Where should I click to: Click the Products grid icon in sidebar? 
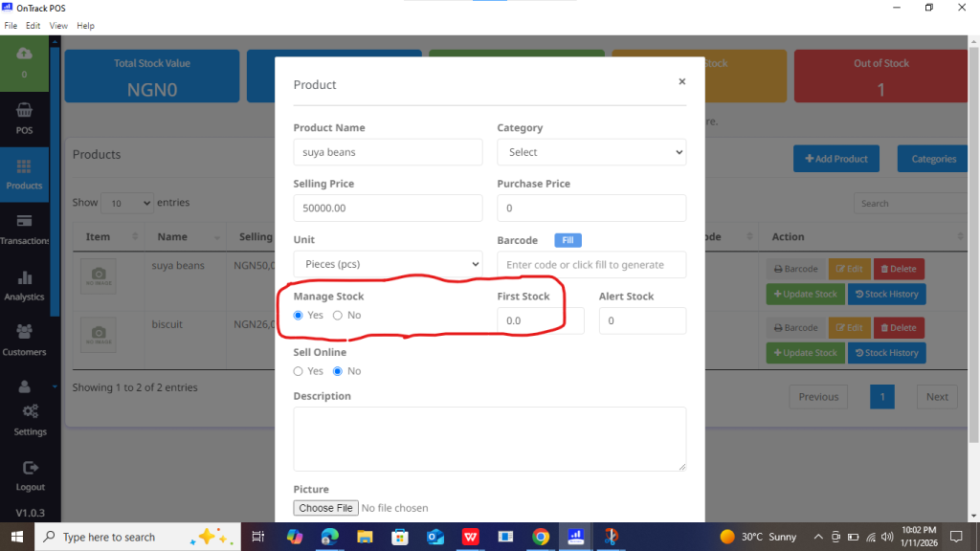(24, 168)
